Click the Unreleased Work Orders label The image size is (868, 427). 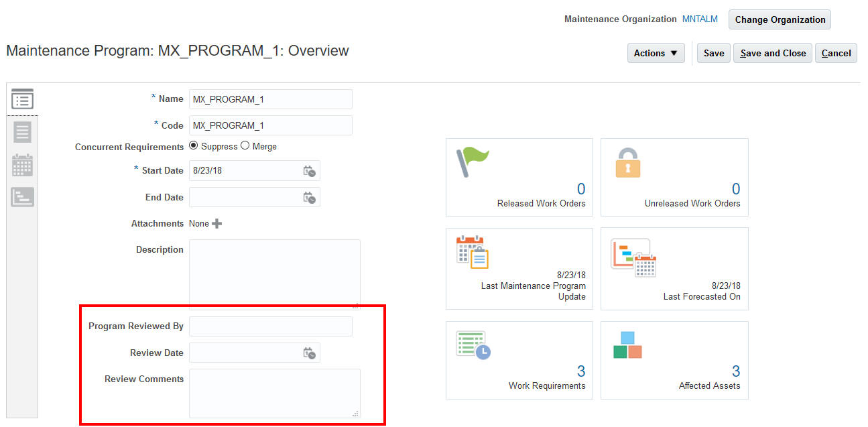pyautogui.click(x=692, y=204)
